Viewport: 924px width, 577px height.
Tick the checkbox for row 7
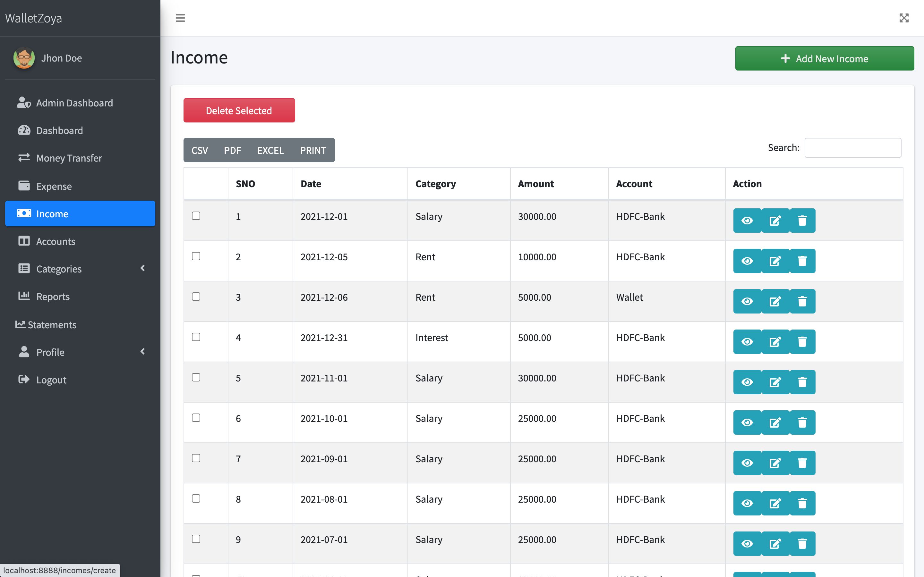click(196, 458)
